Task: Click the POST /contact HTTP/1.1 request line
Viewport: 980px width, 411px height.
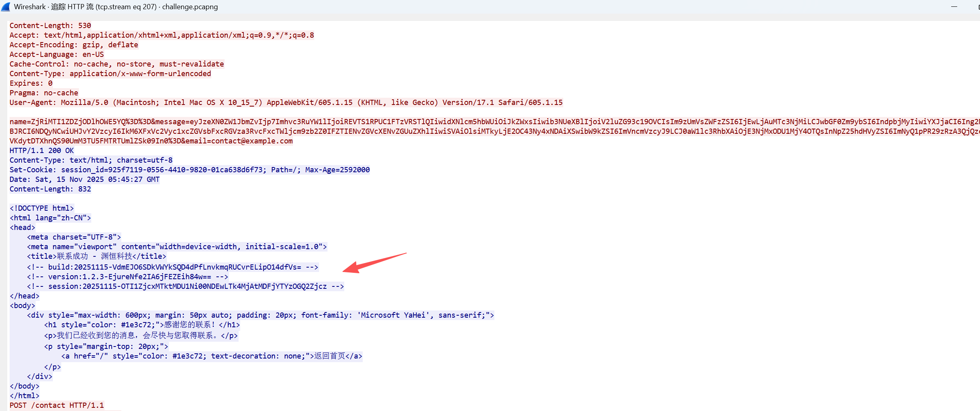Action: tap(56, 405)
